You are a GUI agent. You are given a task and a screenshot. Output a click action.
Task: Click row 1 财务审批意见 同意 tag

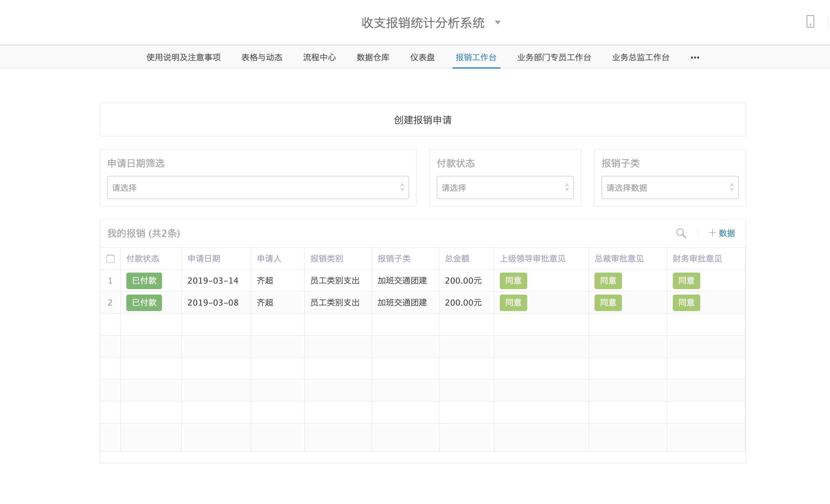tap(686, 281)
